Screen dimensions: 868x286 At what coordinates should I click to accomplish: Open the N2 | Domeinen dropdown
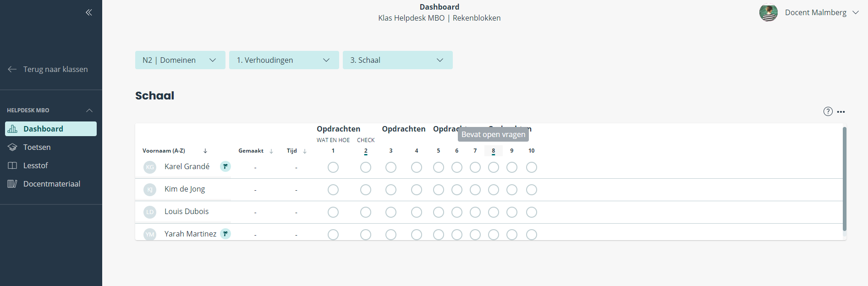tap(180, 60)
